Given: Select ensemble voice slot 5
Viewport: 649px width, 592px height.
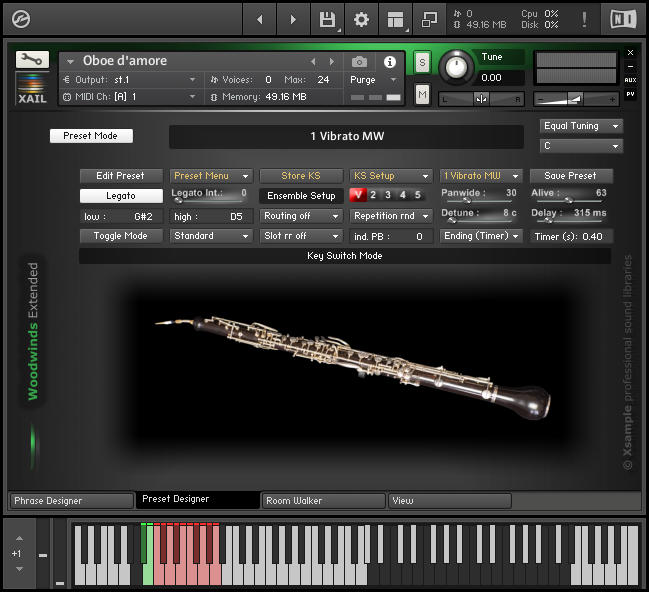Looking at the screenshot, I should coord(418,195).
